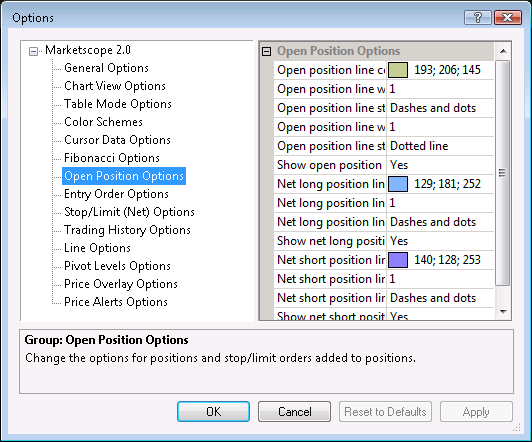Image resolution: width=532 pixels, height=442 pixels.
Task: Click the help question mark button
Action: [478, 17]
